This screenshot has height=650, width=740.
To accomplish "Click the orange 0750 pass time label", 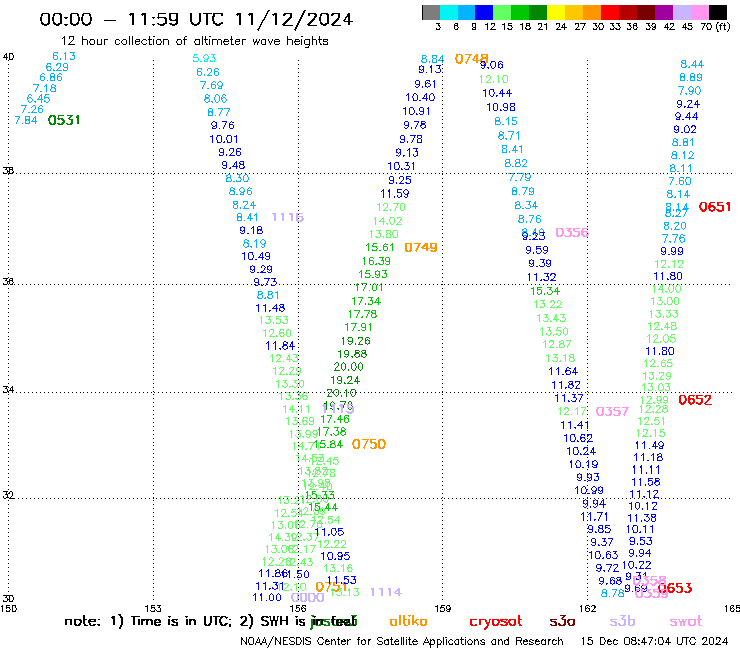I will pos(369,444).
